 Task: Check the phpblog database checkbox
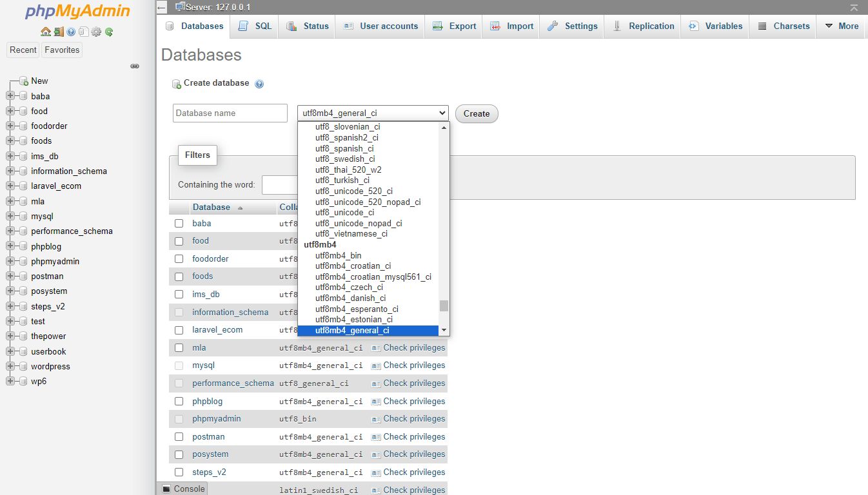pyautogui.click(x=179, y=402)
